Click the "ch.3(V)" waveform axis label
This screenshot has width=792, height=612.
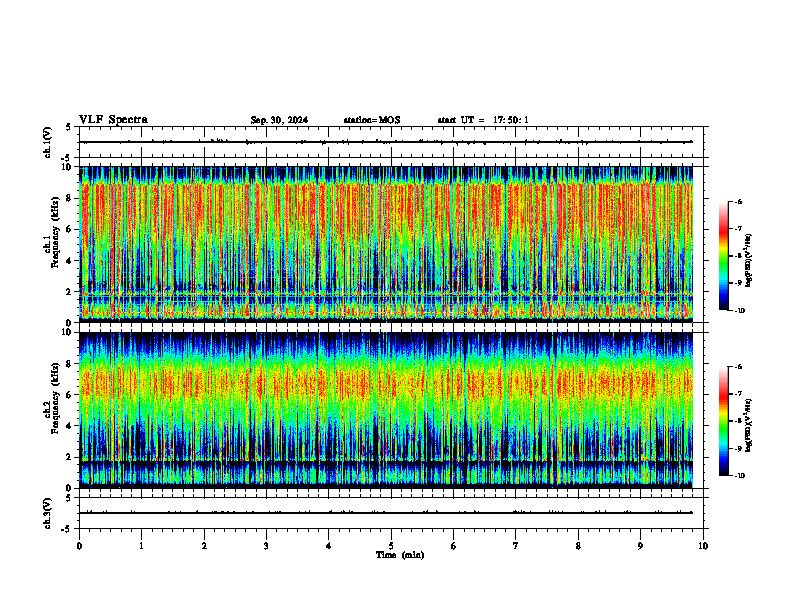coord(47,513)
